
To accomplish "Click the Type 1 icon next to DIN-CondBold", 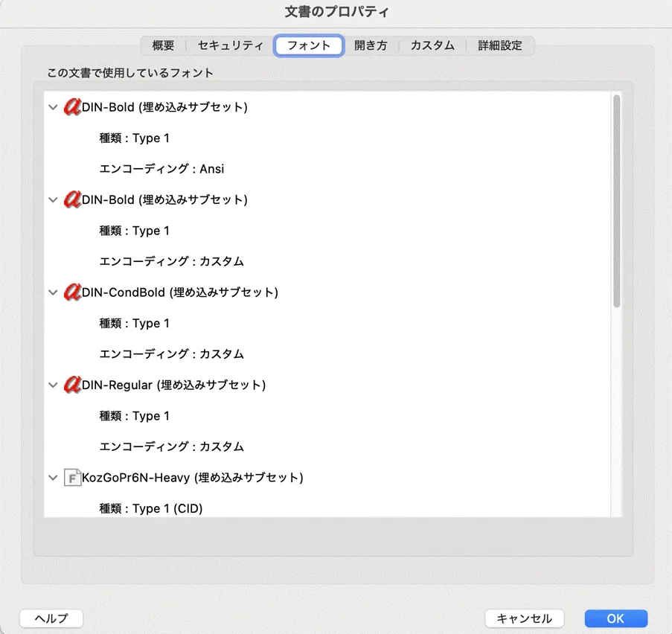I will 72,292.
